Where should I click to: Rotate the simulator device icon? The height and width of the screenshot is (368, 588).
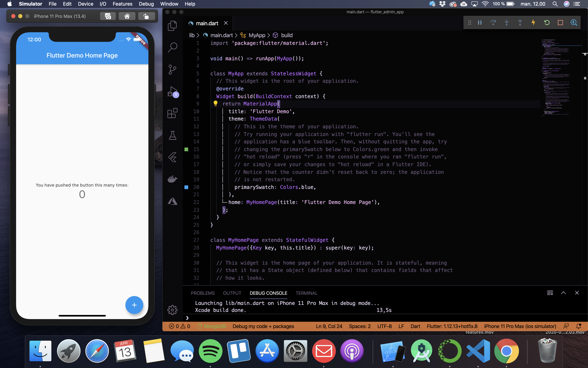point(146,16)
